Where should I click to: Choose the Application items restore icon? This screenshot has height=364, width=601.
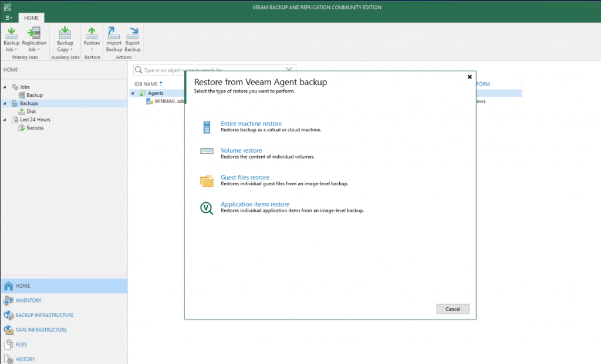207,207
